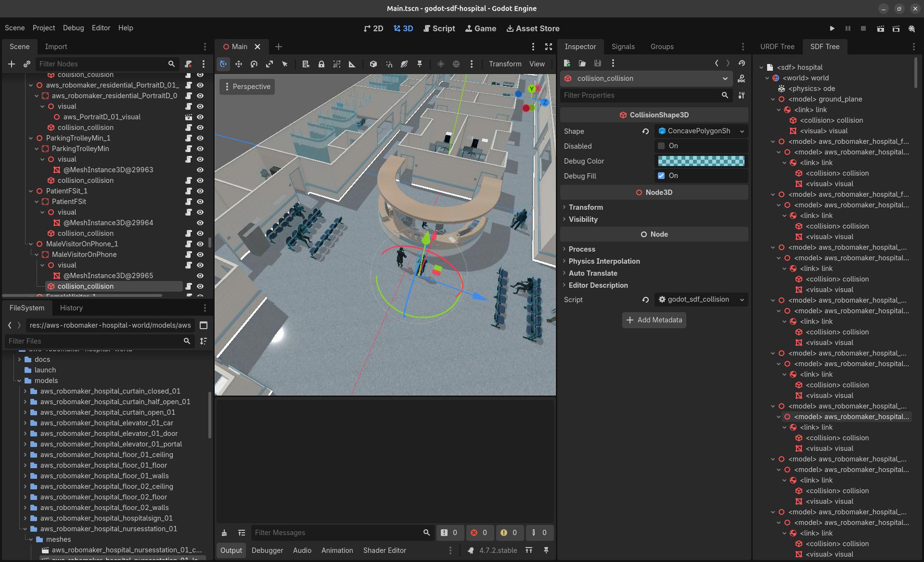Select the Move mode tool in viewport toolbar
This screenshot has height=562, width=924.
[239, 64]
